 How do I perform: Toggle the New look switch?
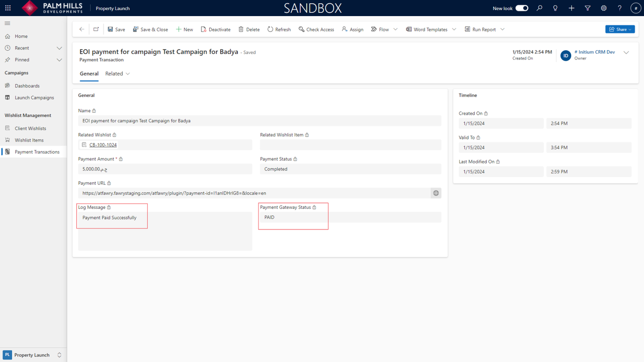point(522,8)
